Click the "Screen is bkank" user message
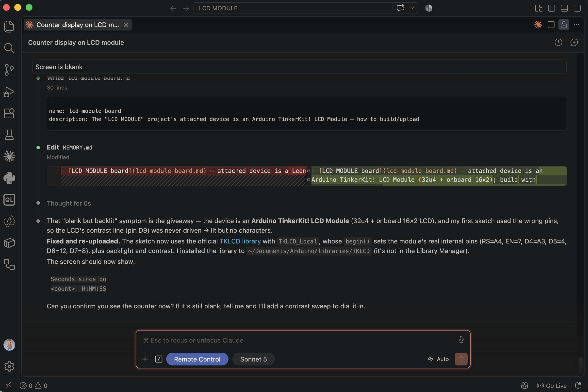 click(x=299, y=67)
